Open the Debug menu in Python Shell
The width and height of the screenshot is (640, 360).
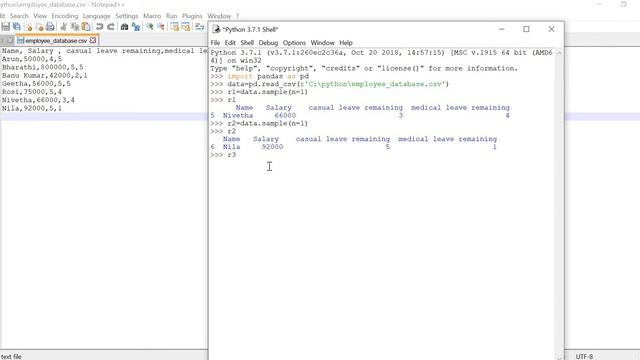268,43
